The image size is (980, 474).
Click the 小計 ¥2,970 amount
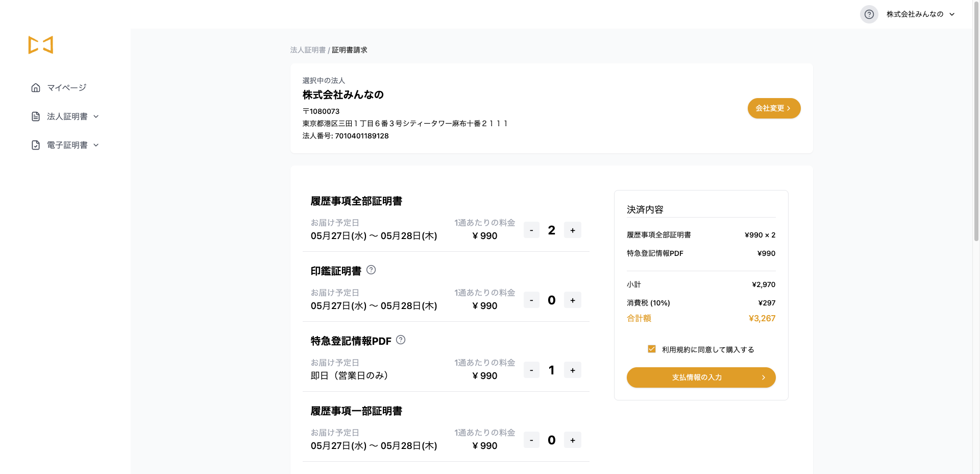pos(764,285)
